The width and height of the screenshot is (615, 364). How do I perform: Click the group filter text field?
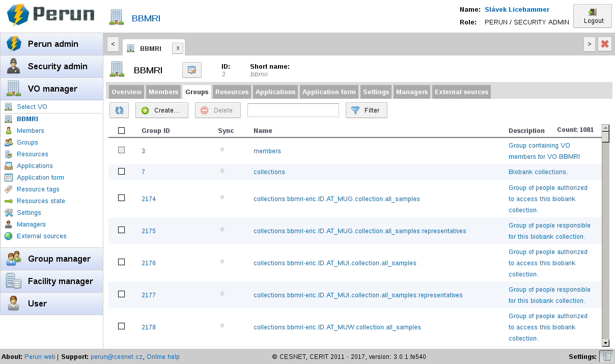coord(293,110)
